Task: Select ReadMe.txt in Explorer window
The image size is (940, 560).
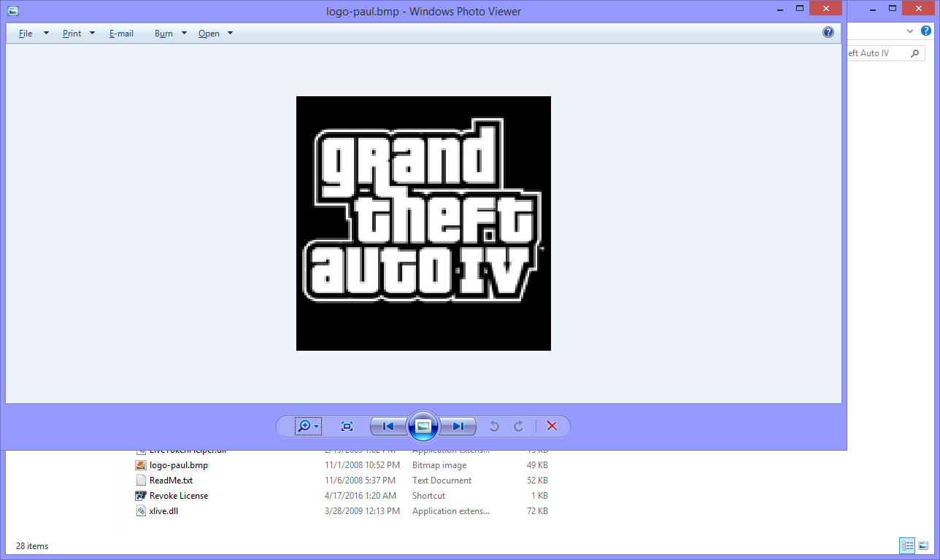Action: click(171, 481)
